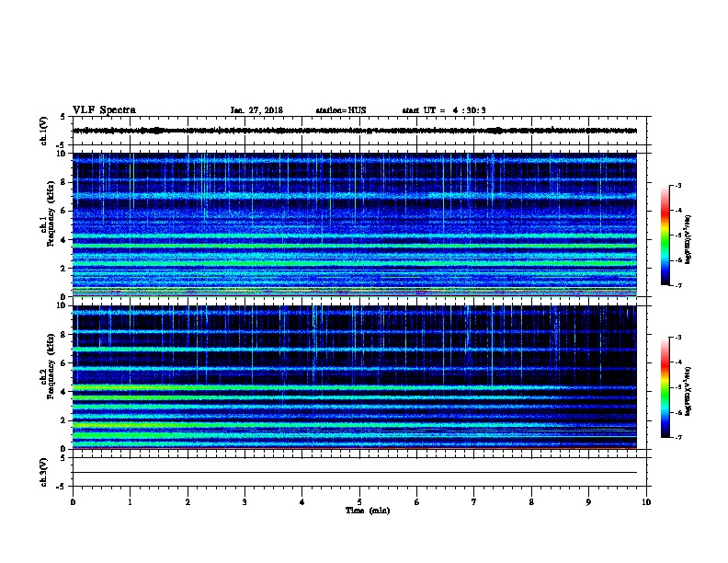Screen dimensions: 728x563
Task: Click the '-7' tick on ch.1 color bar
Action: coord(677,285)
